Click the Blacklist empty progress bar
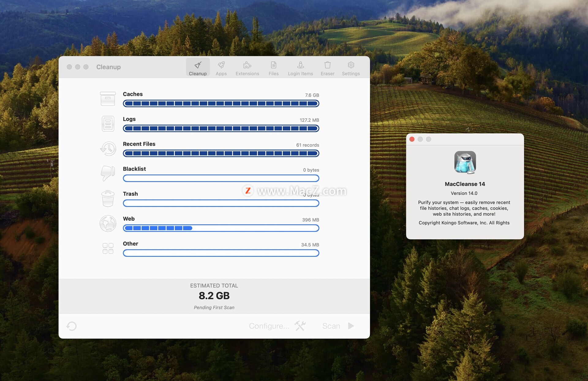 click(221, 178)
